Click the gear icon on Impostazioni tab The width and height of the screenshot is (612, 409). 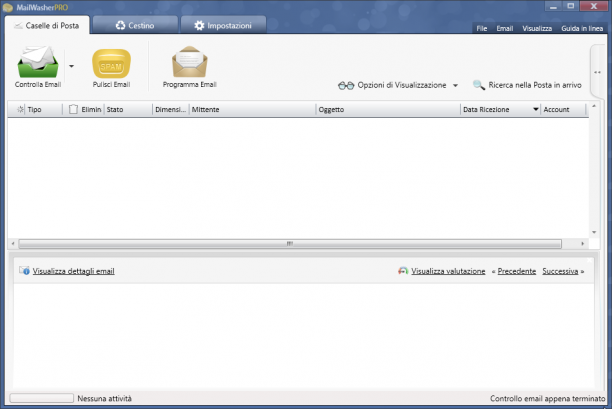tap(199, 25)
